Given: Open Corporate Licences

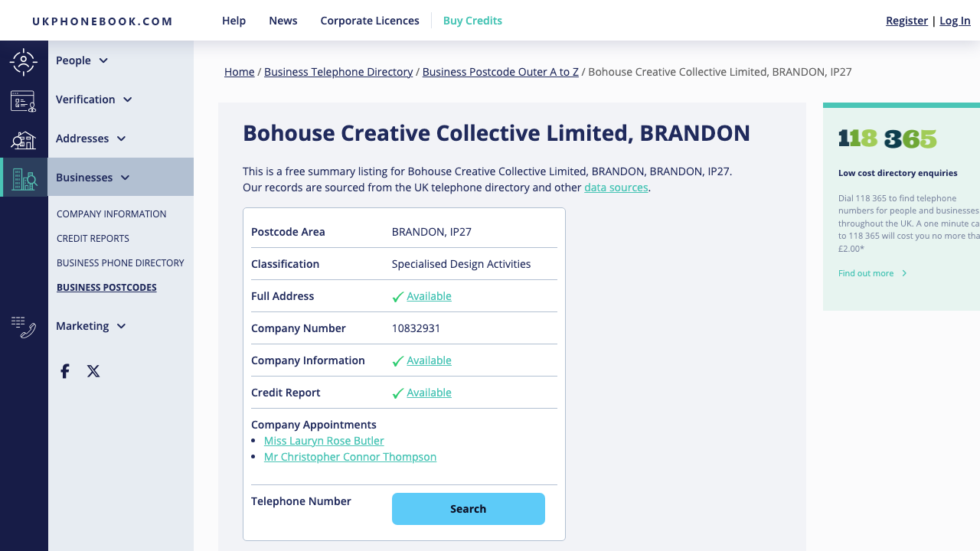Looking at the screenshot, I should pyautogui.click(x=370, y=21).
